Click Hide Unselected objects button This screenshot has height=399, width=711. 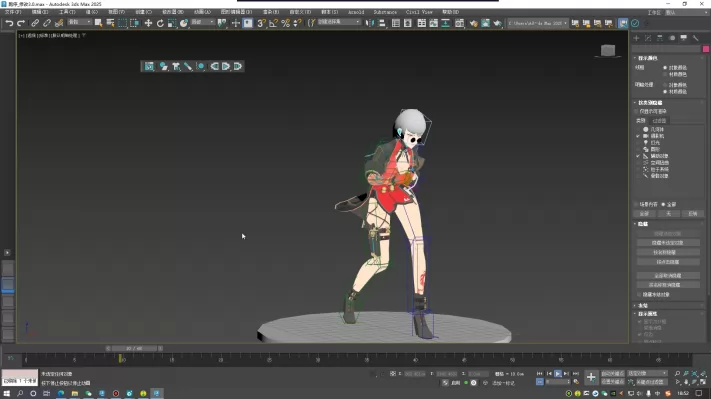click(x=668, y=243)
